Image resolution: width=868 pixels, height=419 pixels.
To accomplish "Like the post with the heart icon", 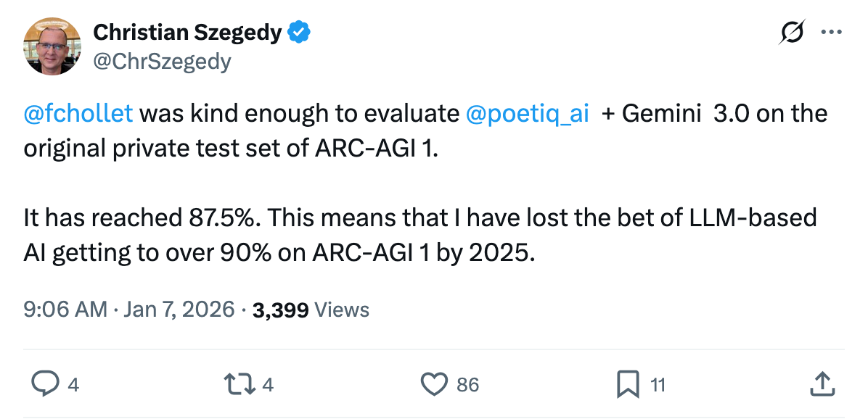I will point(434,383).
